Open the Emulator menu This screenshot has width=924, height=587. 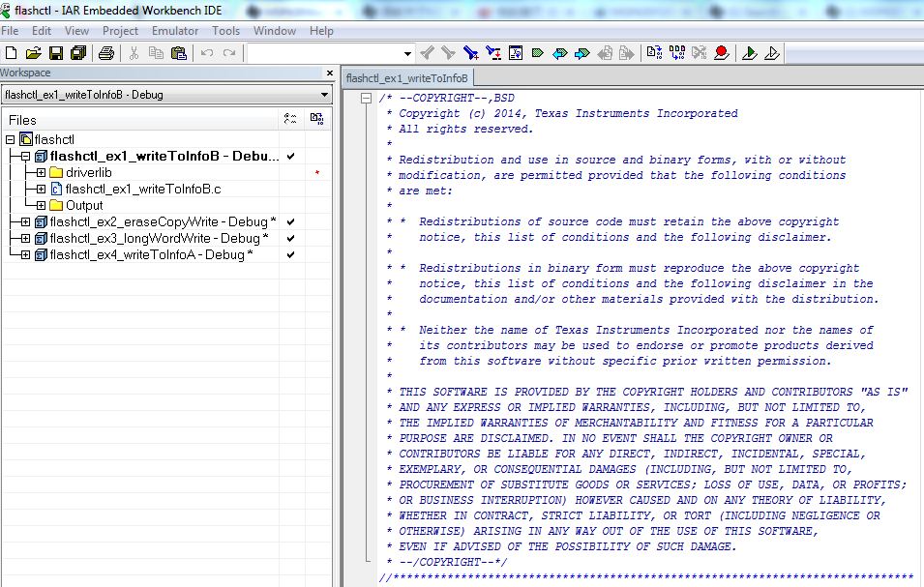pos(175,31)
